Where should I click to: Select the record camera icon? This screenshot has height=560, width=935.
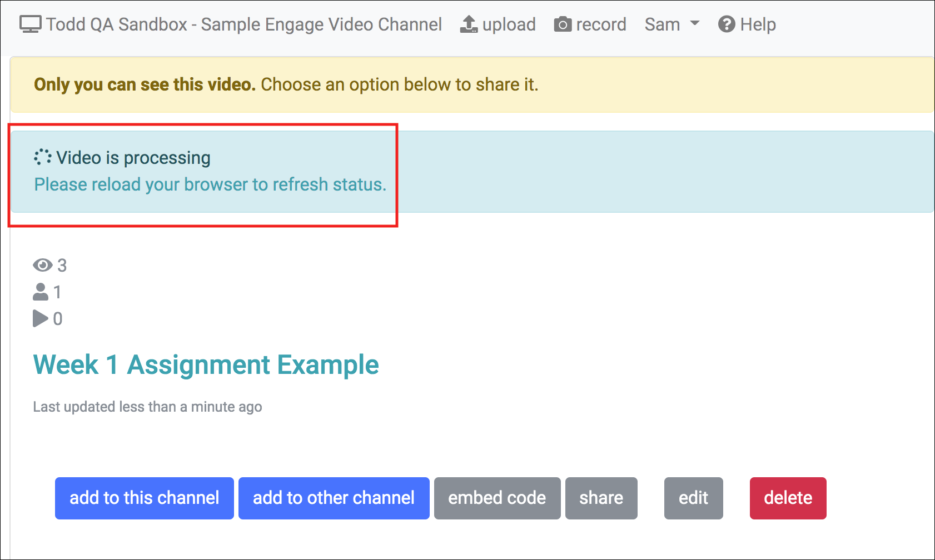pyautogui.click(x=563, y=24)
